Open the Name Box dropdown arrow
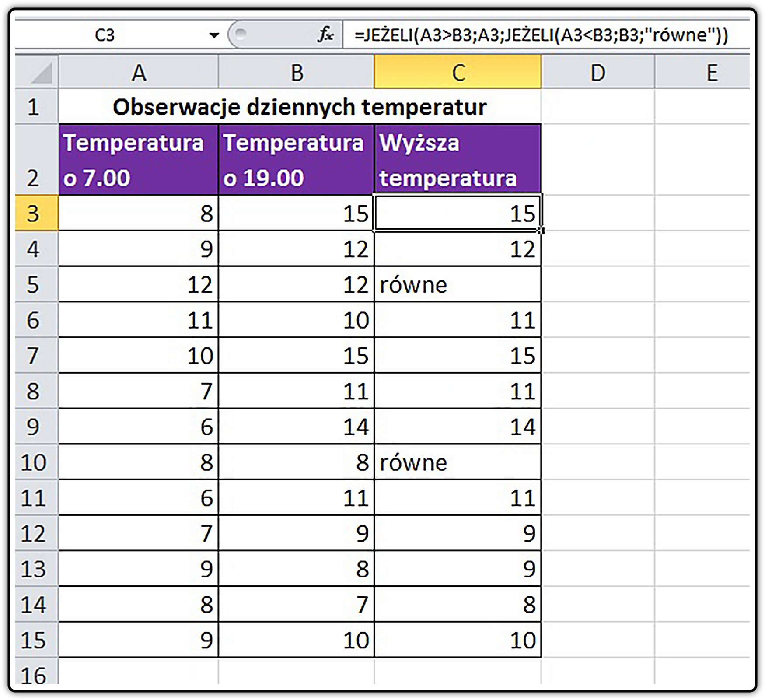 coord(214,35)
